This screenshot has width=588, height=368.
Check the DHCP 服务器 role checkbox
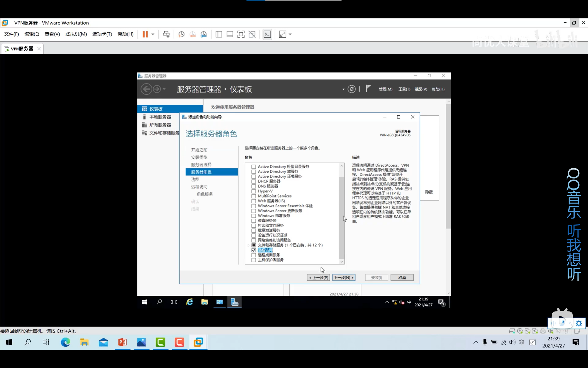tap(254, 181)
